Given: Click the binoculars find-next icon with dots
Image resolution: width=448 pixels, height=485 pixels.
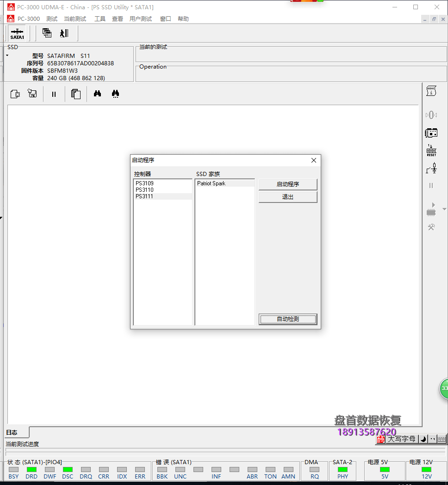Looking at the screenshot, I should point(116,94).
